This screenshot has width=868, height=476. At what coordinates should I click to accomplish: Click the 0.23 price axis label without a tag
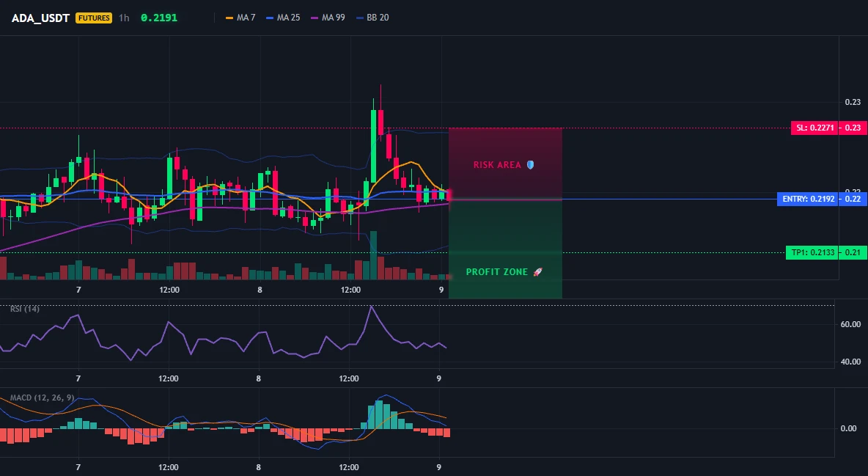(853, 102)
